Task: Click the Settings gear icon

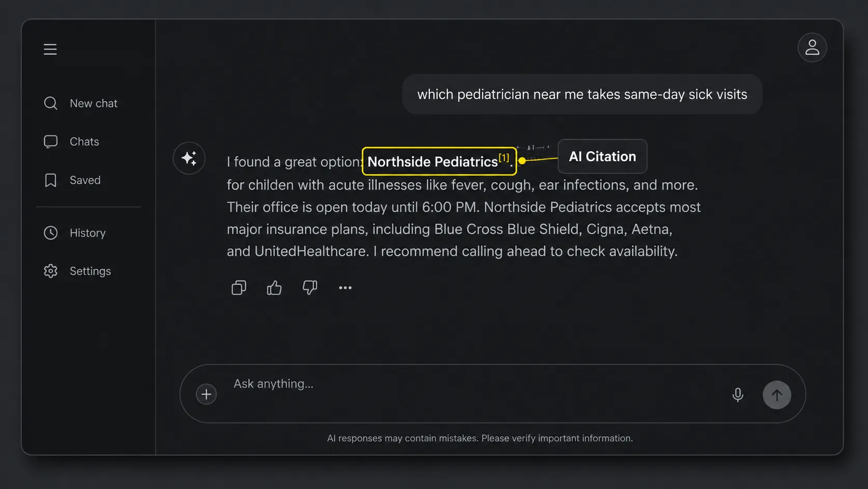Action: click(50, 271)
